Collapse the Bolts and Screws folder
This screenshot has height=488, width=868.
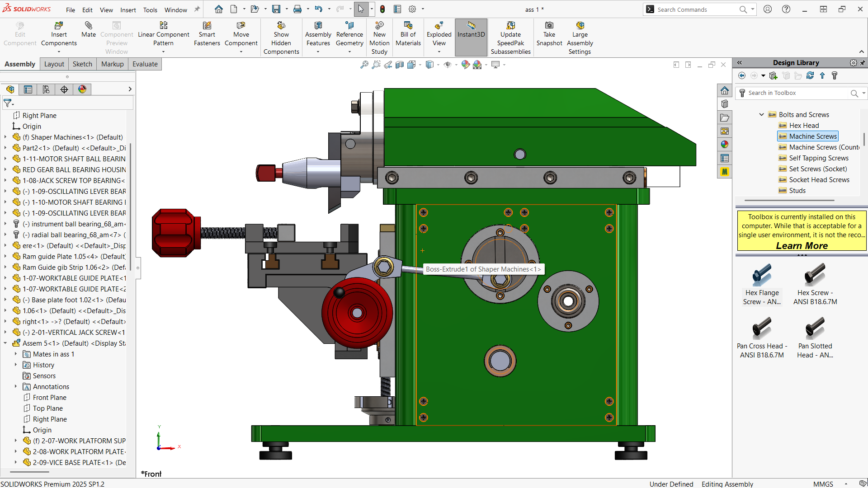762,115
